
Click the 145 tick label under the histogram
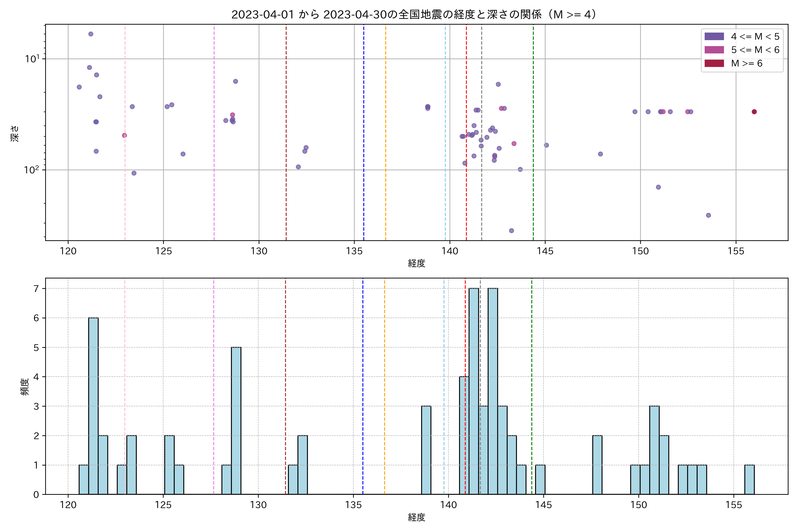point(544,505)
